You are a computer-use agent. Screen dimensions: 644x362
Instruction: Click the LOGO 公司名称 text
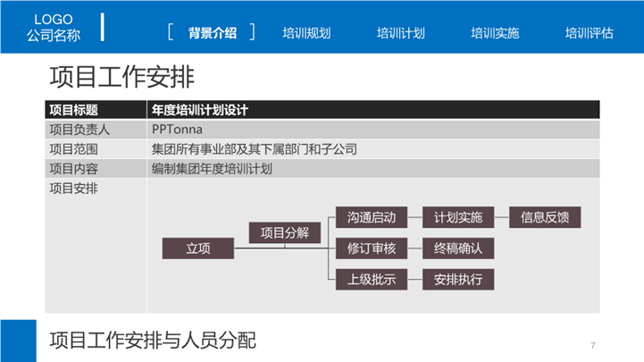54,28
